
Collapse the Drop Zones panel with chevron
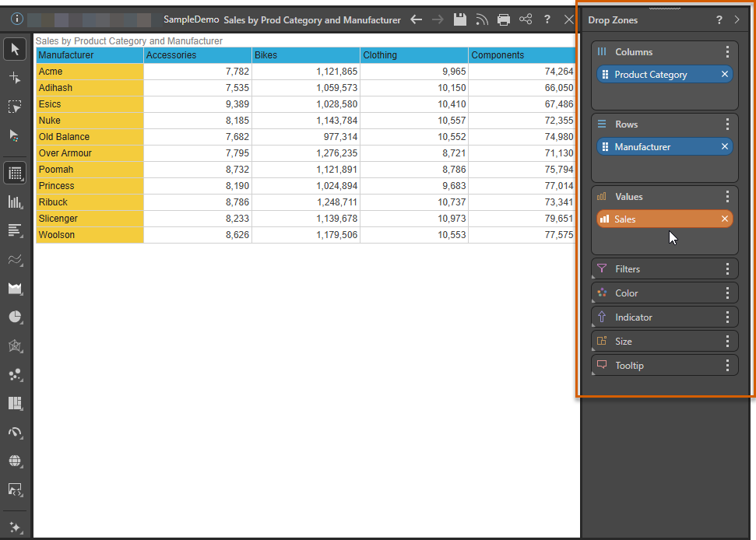click(x=737, y=20)
